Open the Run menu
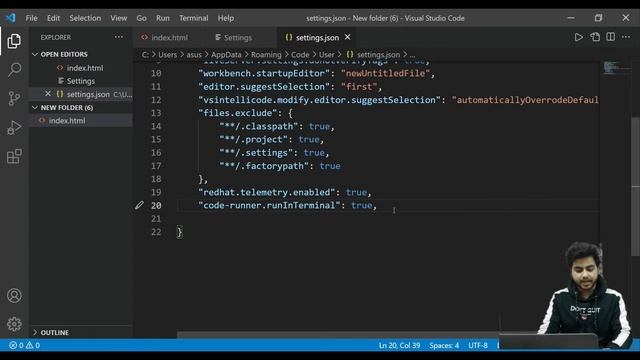This screenshot has width=640, height=360. coord(162,18)
